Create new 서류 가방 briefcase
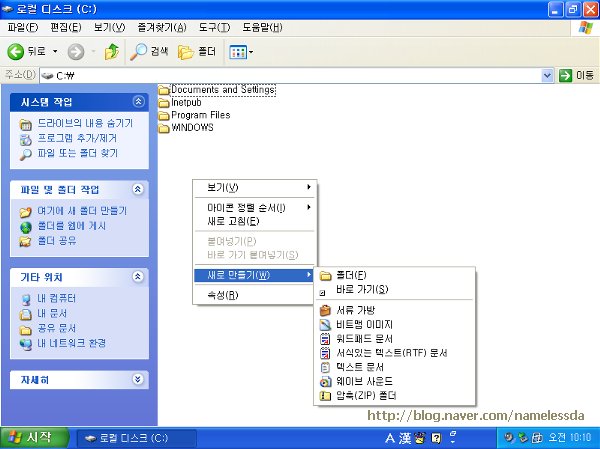The height and width of the screenshot is (449, 600). coord(394,310)
